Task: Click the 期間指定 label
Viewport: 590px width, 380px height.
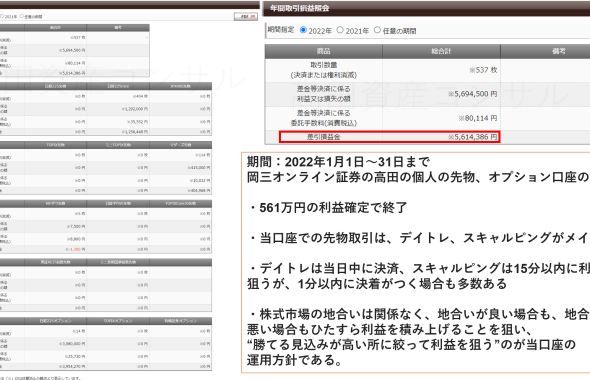Action: [x=281, y=30]
